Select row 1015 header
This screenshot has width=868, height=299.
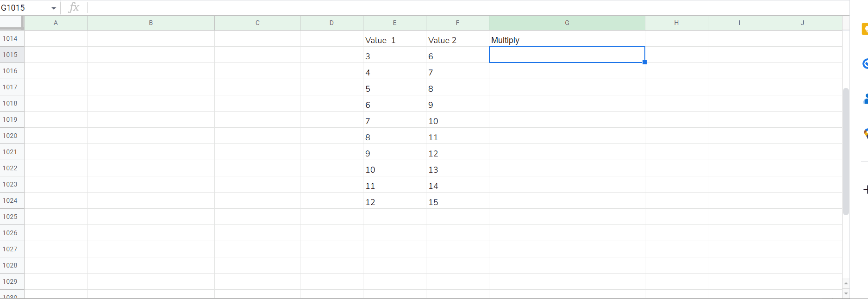click(x=12, y=55)
